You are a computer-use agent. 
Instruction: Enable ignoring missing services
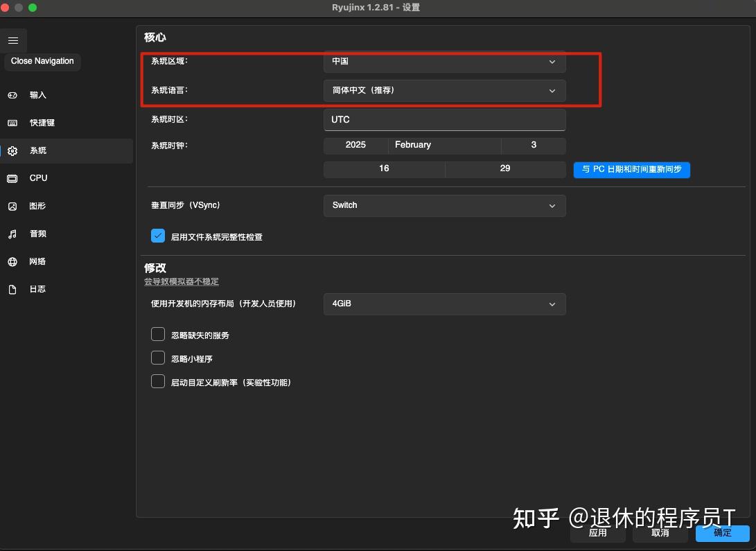coord(157,334)
